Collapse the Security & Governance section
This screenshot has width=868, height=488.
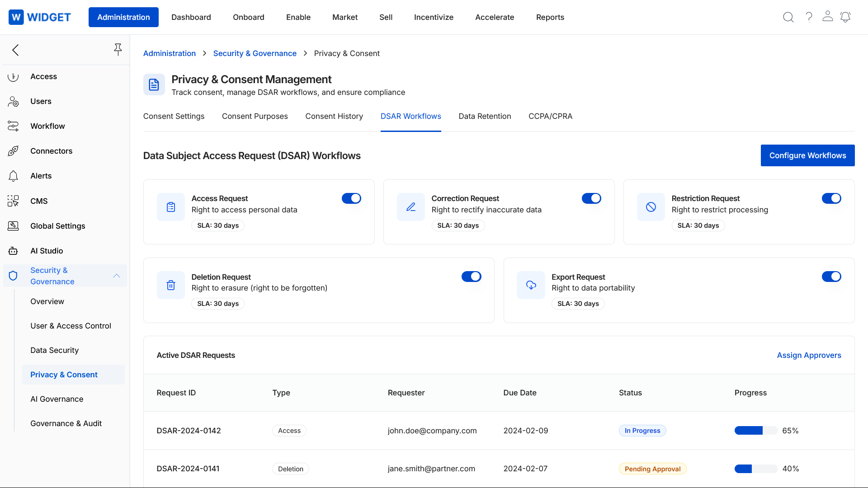pyautogui.click(x=117, y=276)
